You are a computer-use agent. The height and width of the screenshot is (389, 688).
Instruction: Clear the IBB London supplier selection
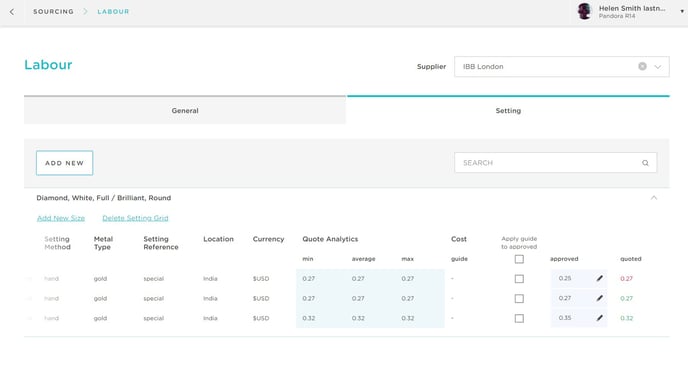[642, 66]
